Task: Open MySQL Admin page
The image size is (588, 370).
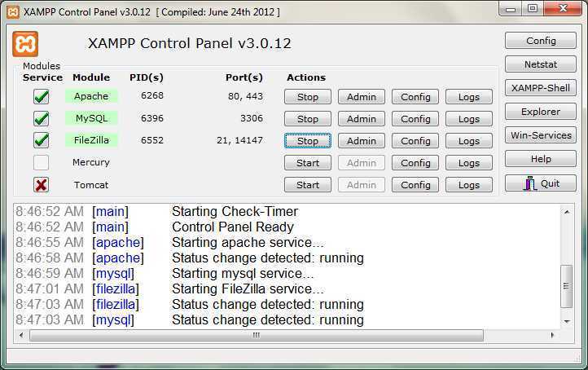Action: tap(361, 119)
